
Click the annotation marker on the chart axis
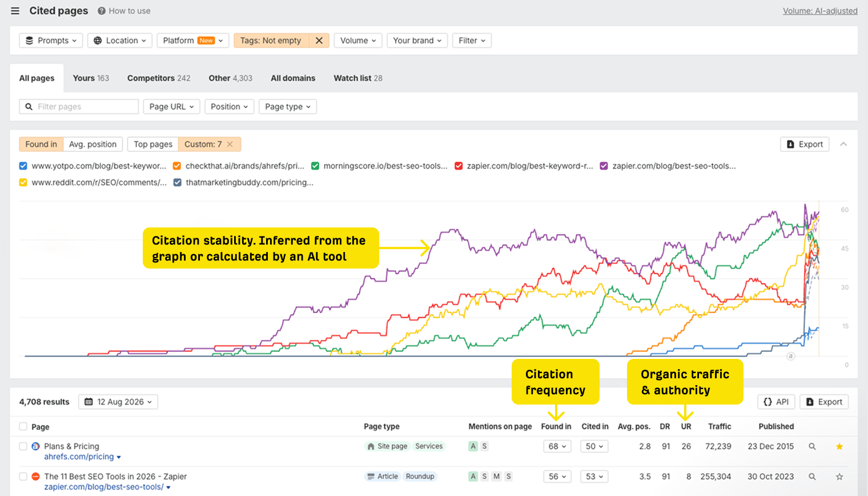[x=791, y=356]
